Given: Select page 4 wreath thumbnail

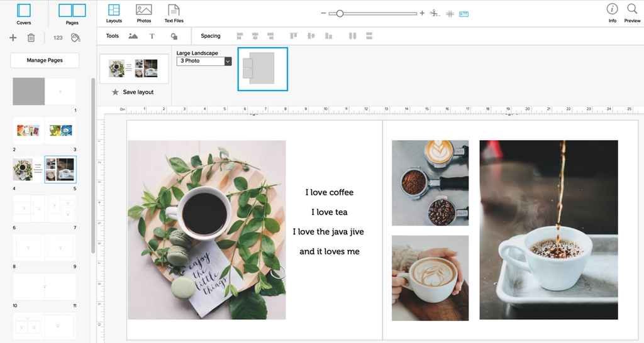Looking at the screenshot, I should click(28, 170).
